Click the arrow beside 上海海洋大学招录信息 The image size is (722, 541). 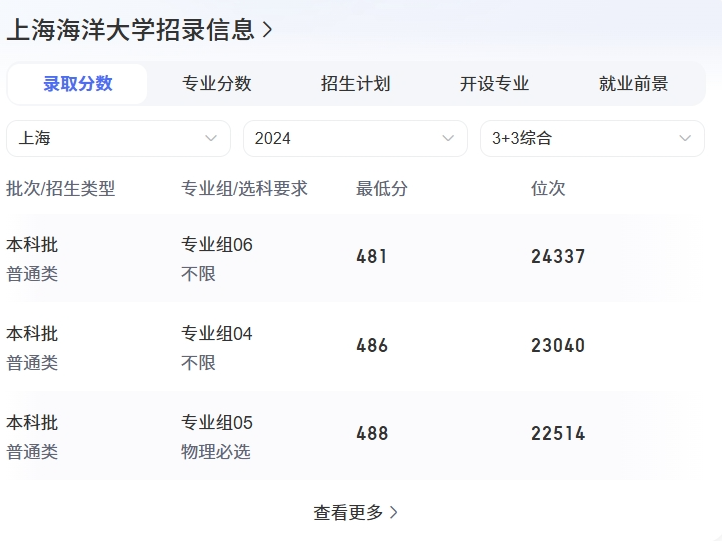click(x=268, y=30)
